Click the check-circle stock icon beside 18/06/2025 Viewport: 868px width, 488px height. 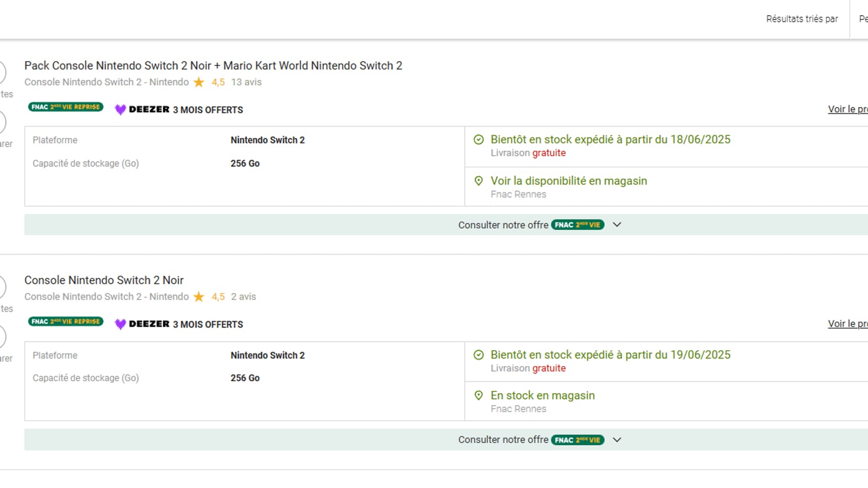[479, 139]
